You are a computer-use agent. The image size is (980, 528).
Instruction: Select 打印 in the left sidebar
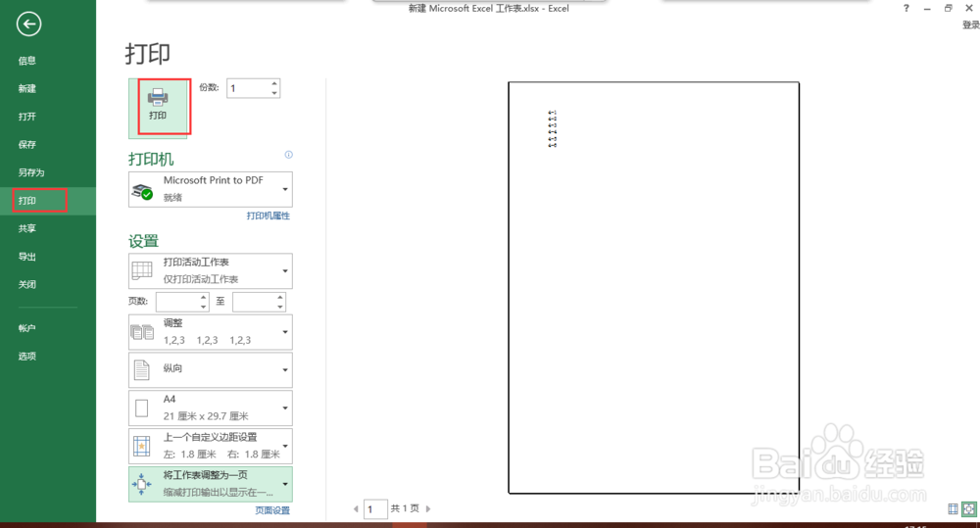pyautogui.click(x=26, y=201)
